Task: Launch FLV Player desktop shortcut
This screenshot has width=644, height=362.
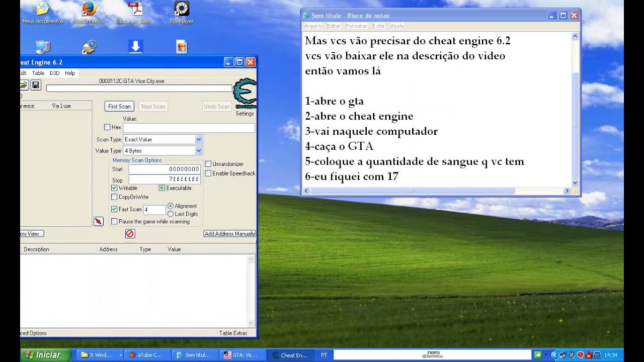Action: point(182,13)
